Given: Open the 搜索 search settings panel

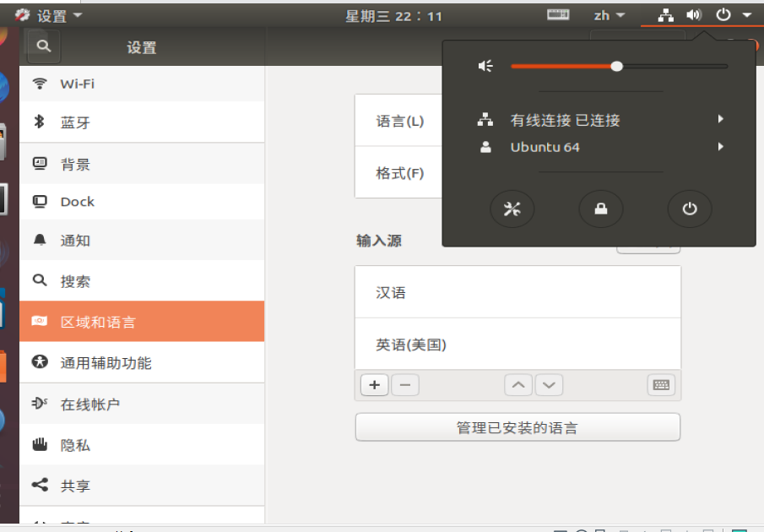Looking at the screenshot, I should tap(142, 280).
